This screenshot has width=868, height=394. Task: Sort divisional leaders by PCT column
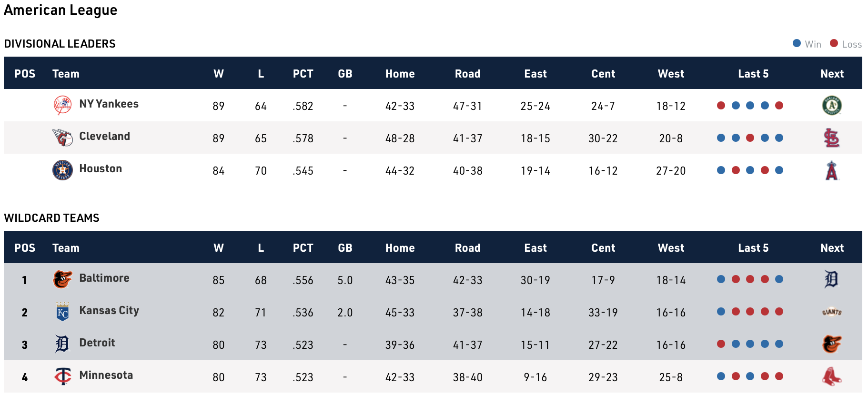click(x=303, y=74)
